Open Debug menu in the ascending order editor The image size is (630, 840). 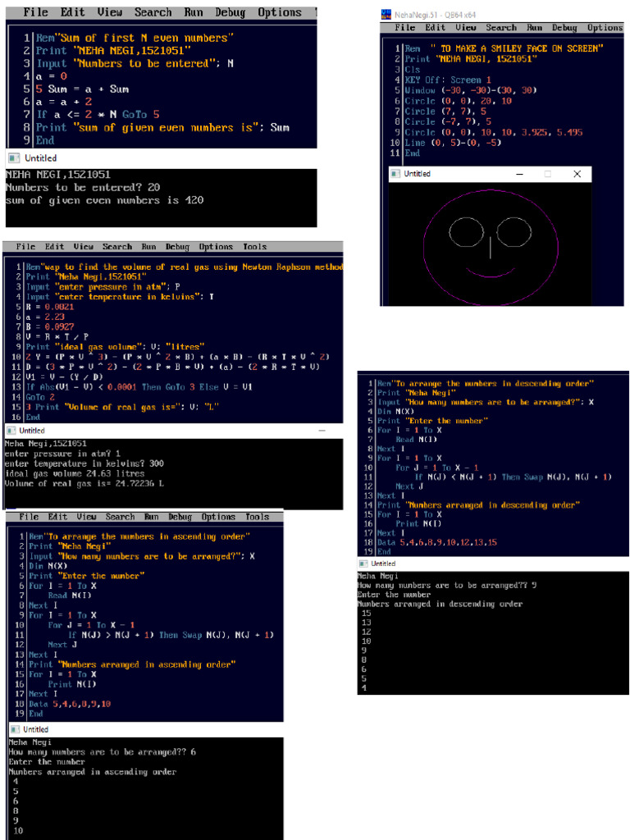point(180,517)
